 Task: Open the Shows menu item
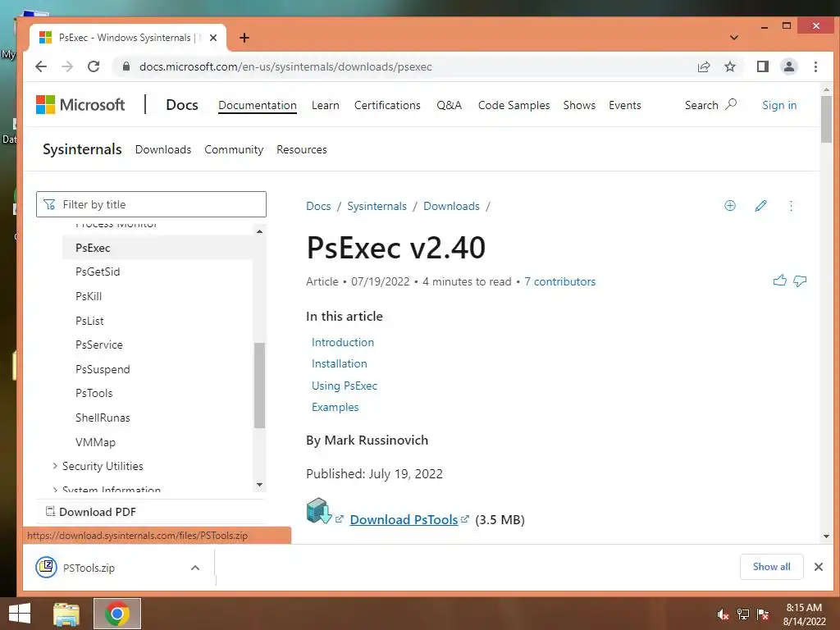click(579, 105)
